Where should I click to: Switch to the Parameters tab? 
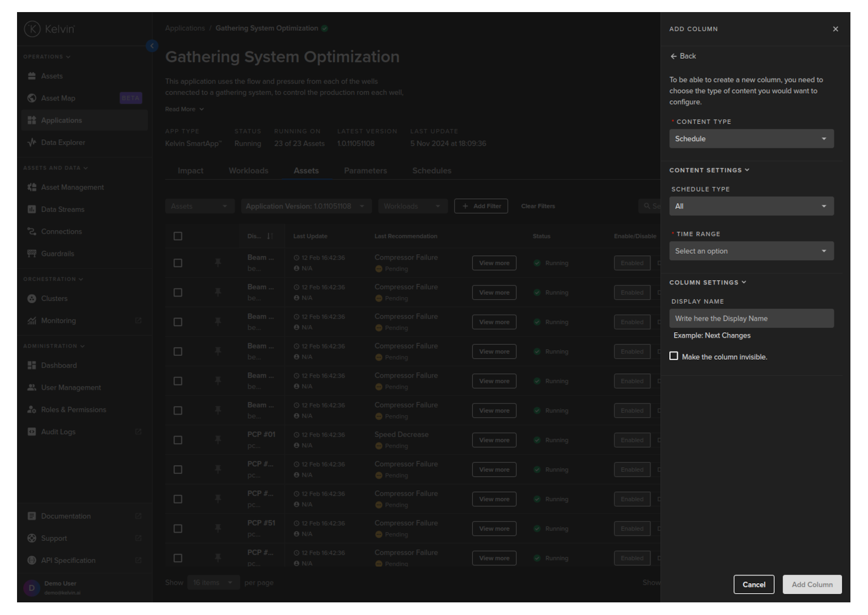[x=365, y=171]
